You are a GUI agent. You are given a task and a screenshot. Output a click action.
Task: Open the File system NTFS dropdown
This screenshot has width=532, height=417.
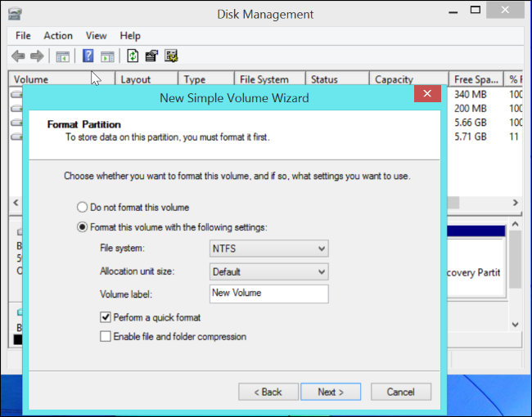click(x=268, y=249)
